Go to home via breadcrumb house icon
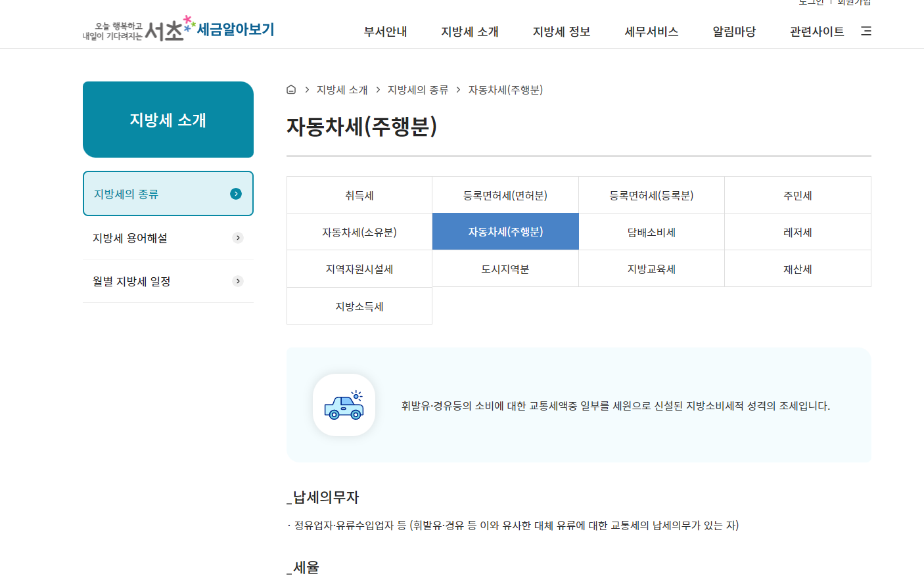 291,90
